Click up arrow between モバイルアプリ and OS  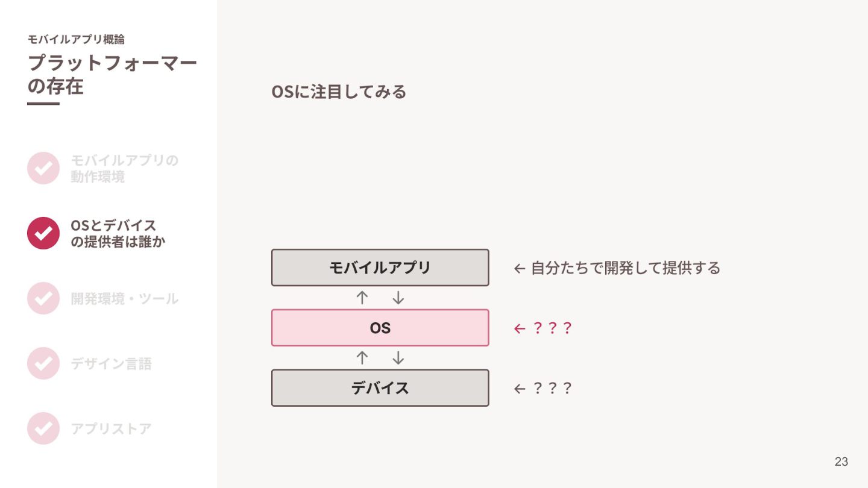pos(362,298)
